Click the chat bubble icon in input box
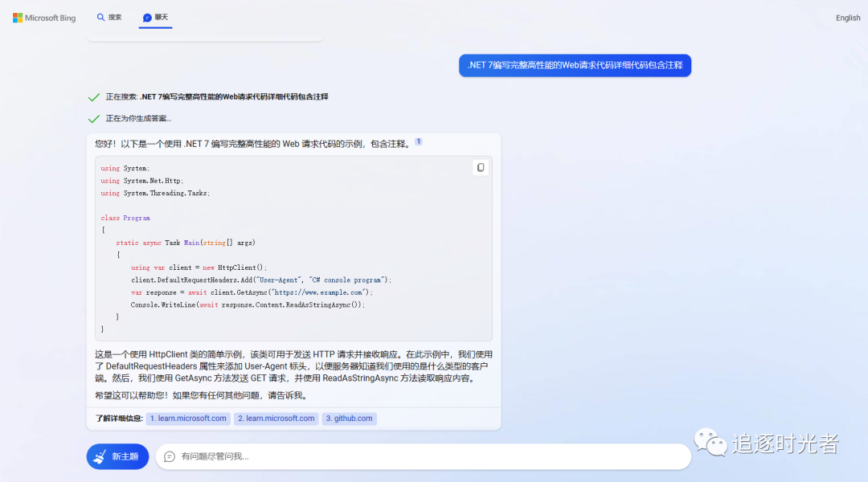Screen dimensions: 868x482 (x=170, y=456)
